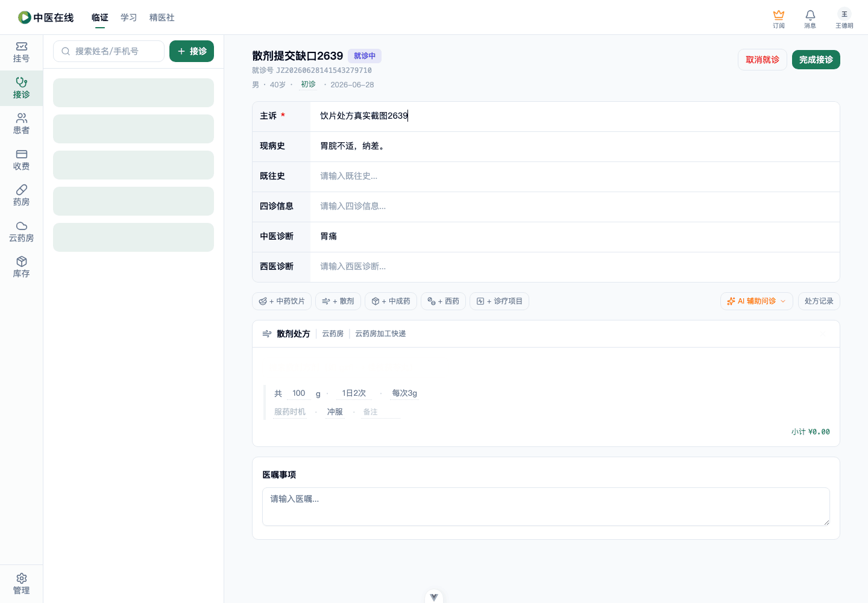Add 西药 prescription
The height and width of the screenshot is (603, 868).
coord(443,301)
